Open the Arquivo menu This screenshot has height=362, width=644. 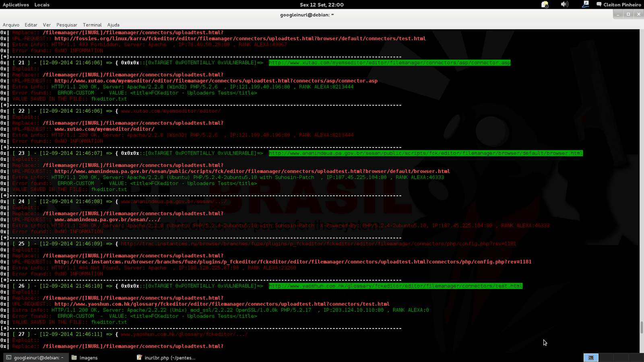(11, 25)
